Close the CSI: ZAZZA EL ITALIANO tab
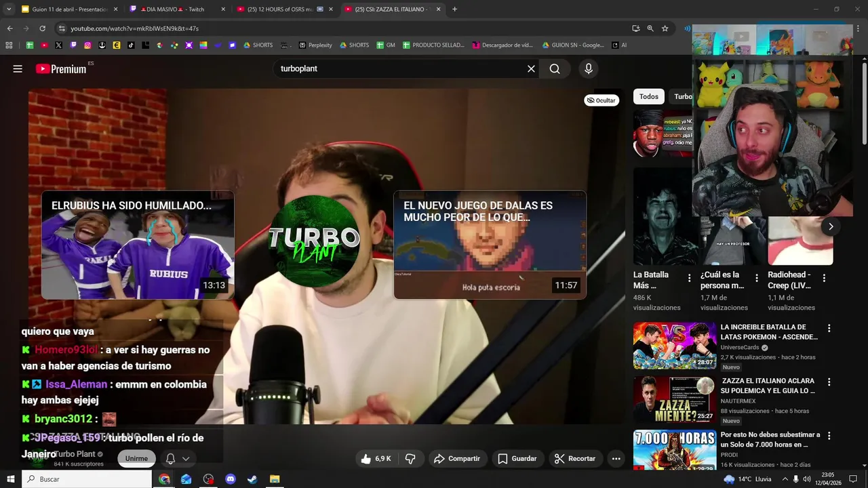 [x=438, y=9]
